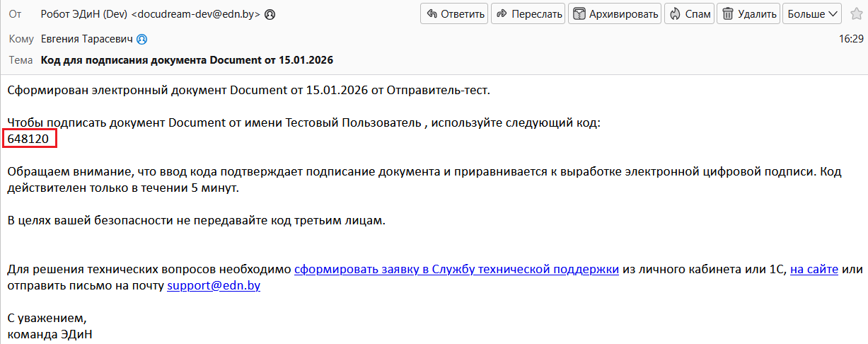Archive the message with Архивировать
Screen dimensions: 868x344
pos(615,13)
